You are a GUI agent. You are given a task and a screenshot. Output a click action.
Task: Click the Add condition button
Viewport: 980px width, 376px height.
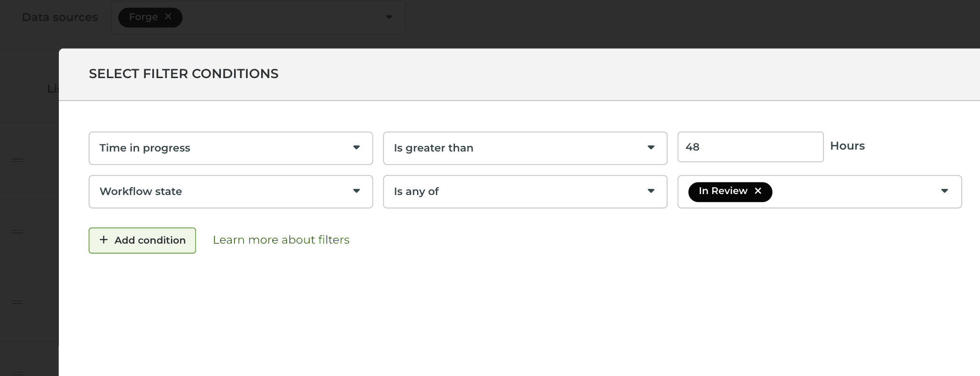(x=142, y=240)
